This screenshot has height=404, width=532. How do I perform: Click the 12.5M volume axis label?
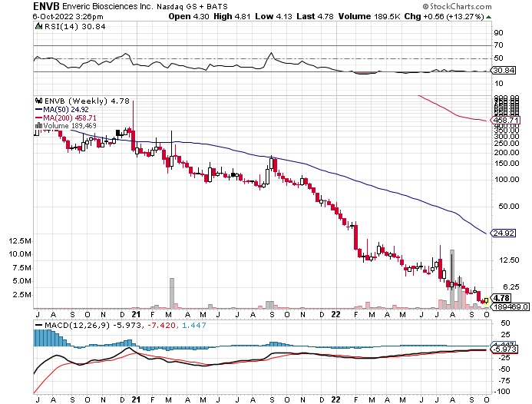[x=20, y=241]
